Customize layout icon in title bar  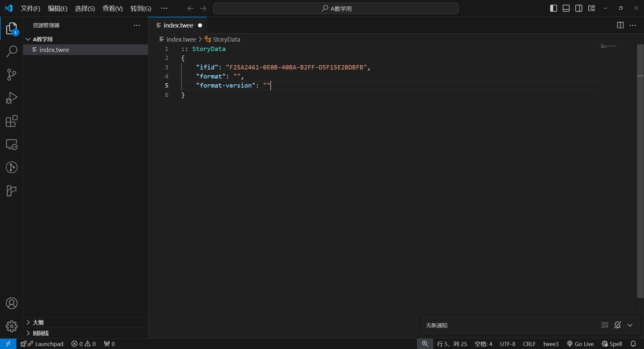click(x=592, y=8)
